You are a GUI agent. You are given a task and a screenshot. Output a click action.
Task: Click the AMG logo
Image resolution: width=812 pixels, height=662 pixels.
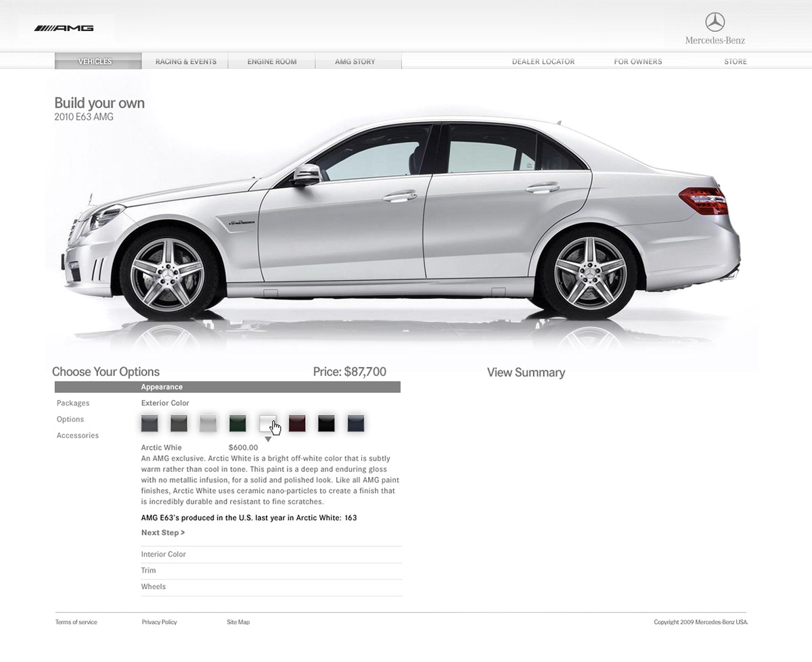click(64, 28)
